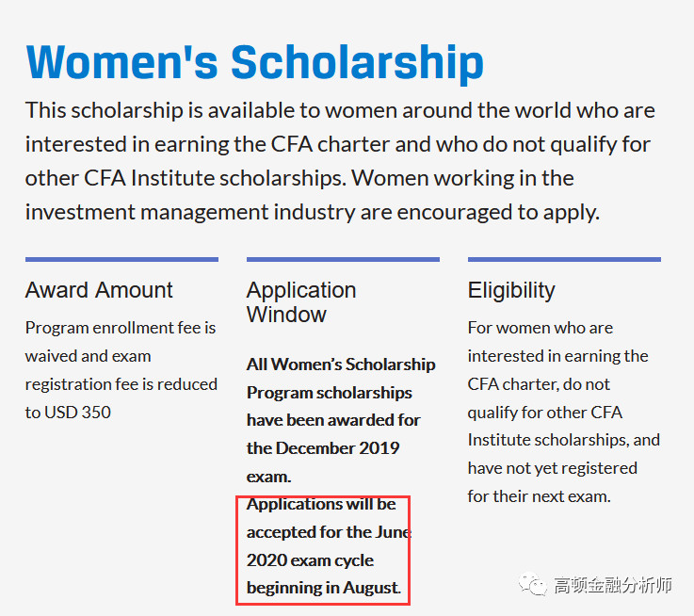Viewport: 694px width, 616px height.
Task: Click the intro paragraph about CFA charter
Action: click(x=340, y=161)
